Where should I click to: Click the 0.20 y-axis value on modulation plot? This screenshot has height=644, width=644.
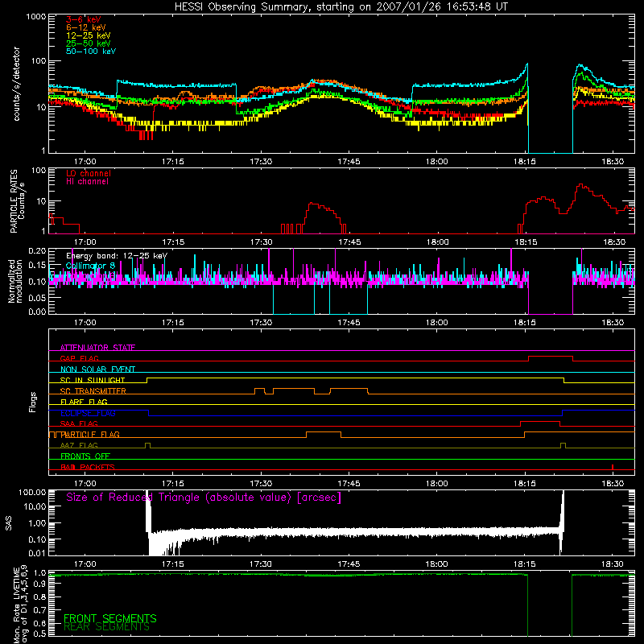37,250
